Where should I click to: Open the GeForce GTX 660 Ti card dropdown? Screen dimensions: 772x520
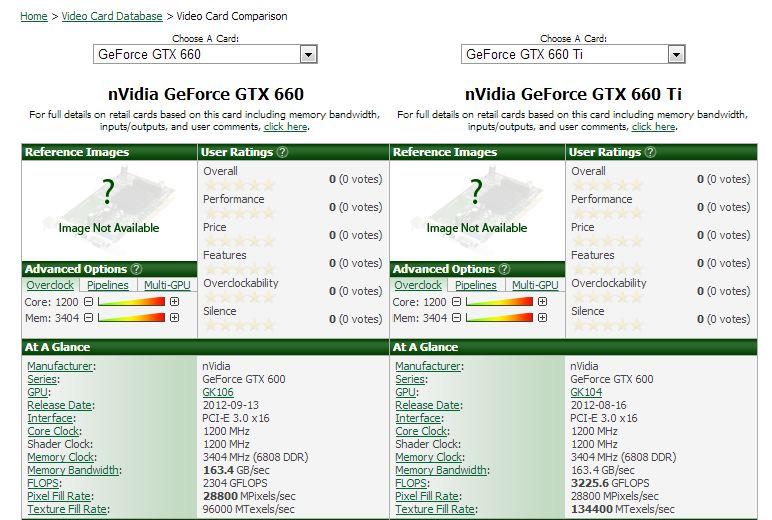coord(573,54)
